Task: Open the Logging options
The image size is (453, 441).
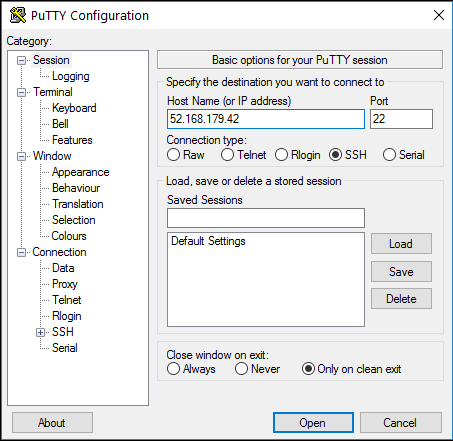Action: 71,76
